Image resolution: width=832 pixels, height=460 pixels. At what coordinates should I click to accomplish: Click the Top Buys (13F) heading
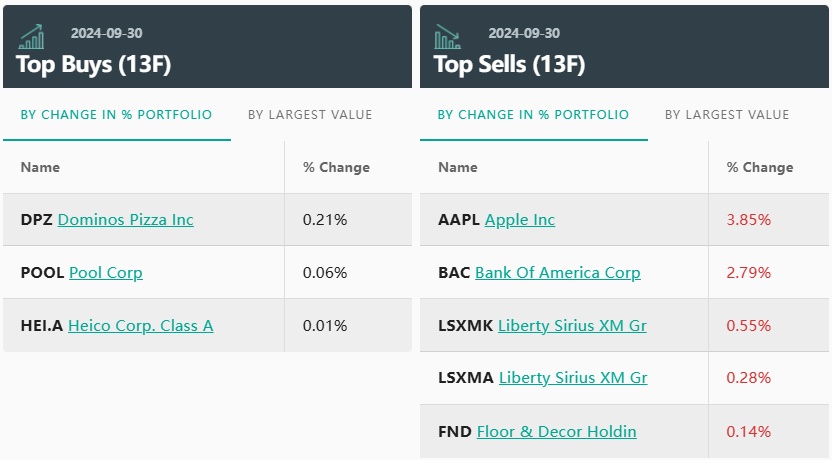click(94, 65)
